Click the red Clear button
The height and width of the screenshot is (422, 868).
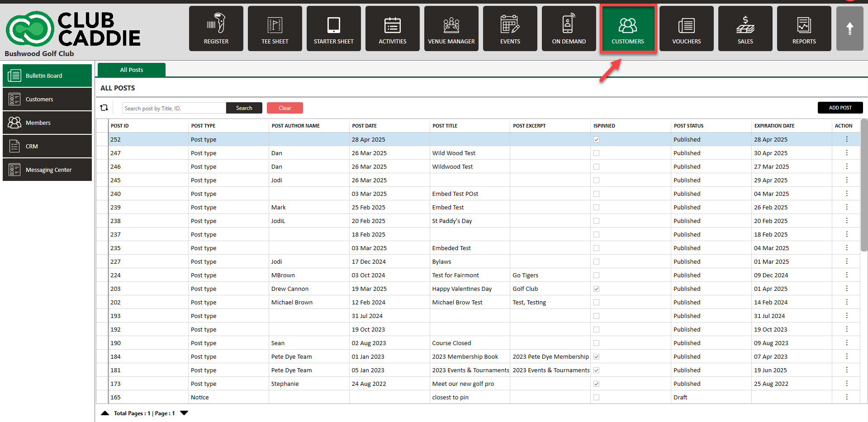pos(285,108)
